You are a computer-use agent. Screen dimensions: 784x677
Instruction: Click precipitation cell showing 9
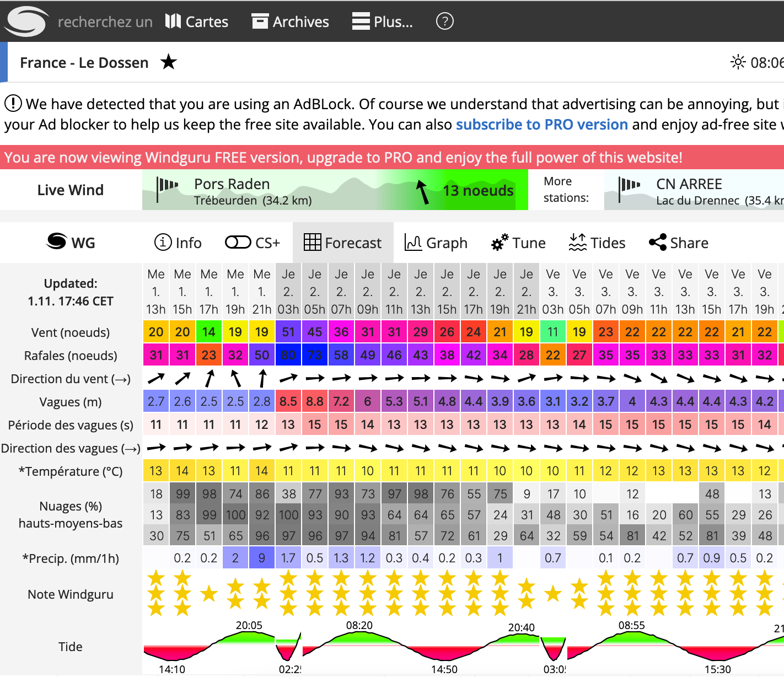click(262, 558)
